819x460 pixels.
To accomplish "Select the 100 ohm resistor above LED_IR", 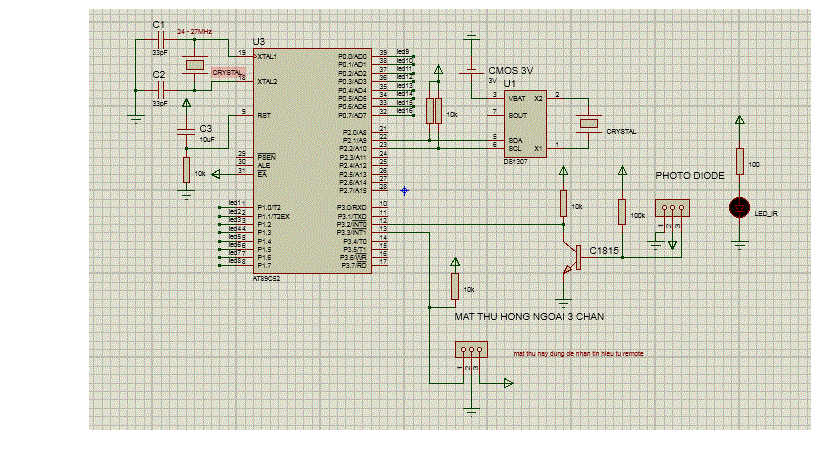I will coord(740,161).
